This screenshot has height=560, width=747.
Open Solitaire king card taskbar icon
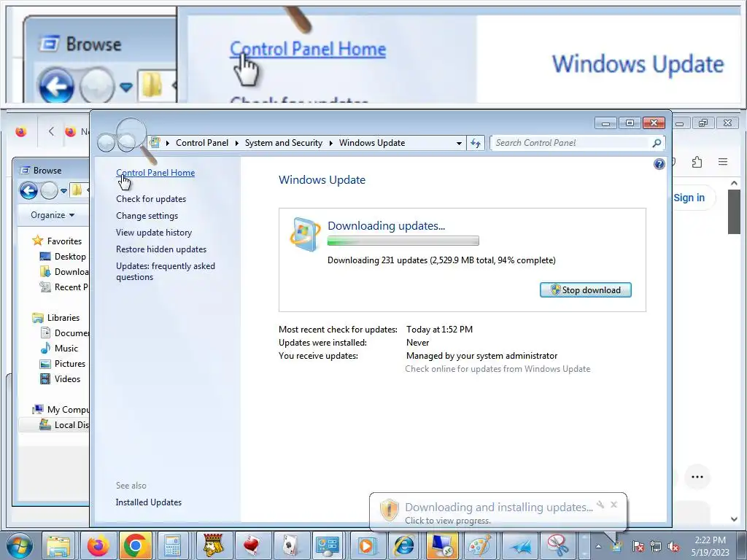[x=214, y=545]
